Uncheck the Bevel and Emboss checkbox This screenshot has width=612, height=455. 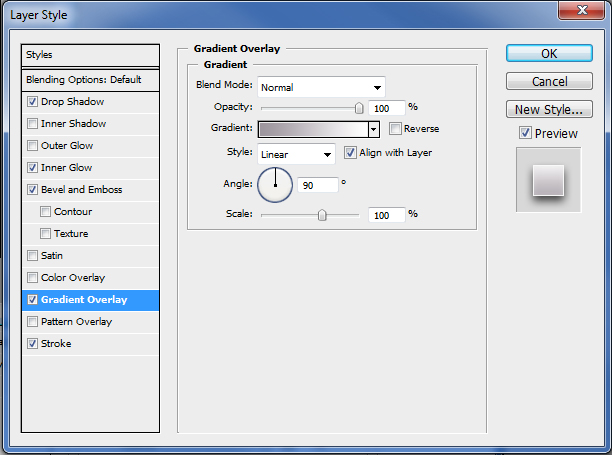32,190
